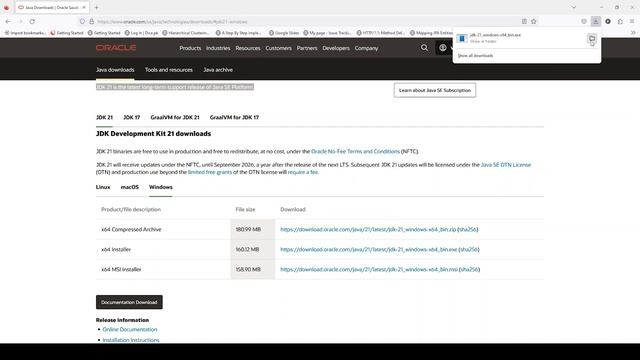
Task: Open sha256 for the exe installer
Action: [469, 249]
